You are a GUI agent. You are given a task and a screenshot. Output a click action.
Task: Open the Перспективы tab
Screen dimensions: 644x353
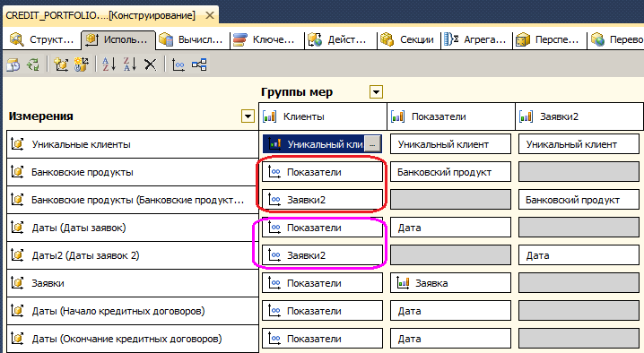[x=549, y=39]
